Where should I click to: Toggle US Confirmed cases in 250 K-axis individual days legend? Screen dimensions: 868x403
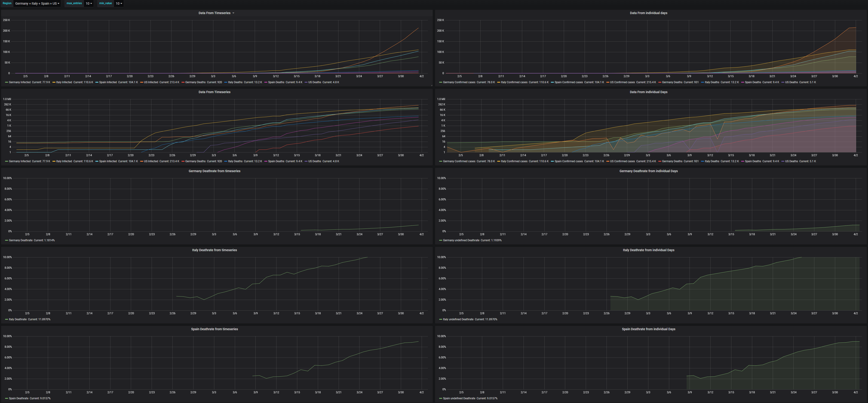pyautogui.click(x=622, y=82)
